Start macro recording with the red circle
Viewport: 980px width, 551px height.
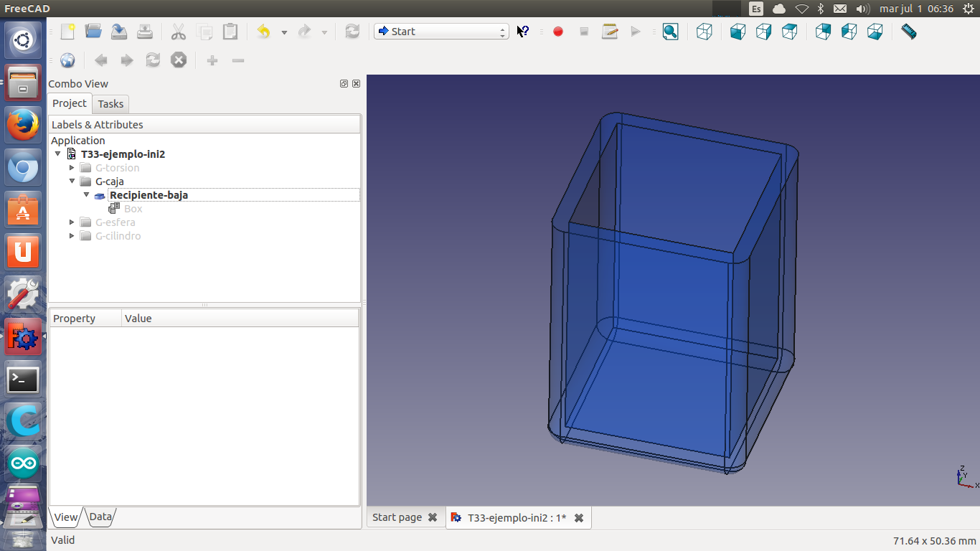click(558, 32)
